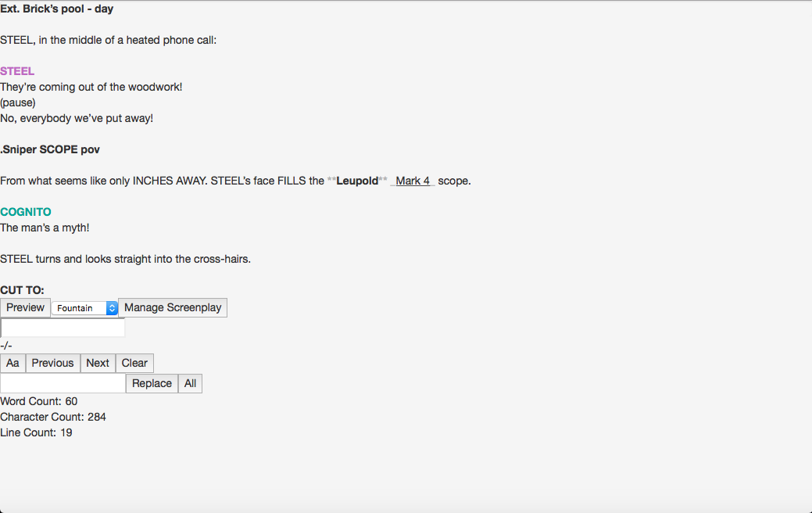Click the underlined Mark 4 text
The image size is (812, 513).
pyautogui.click(x=413, y=181)
